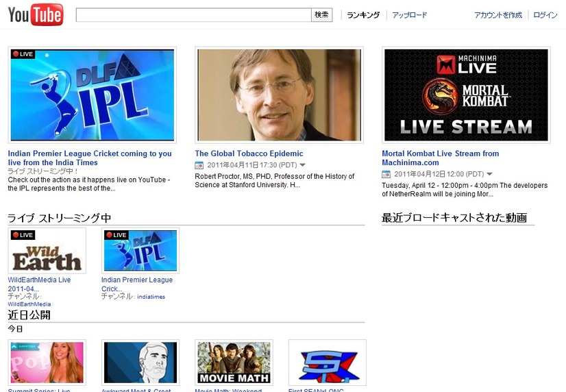Click the 検索 search button
The image size is (566, 392).
(321, 15)
